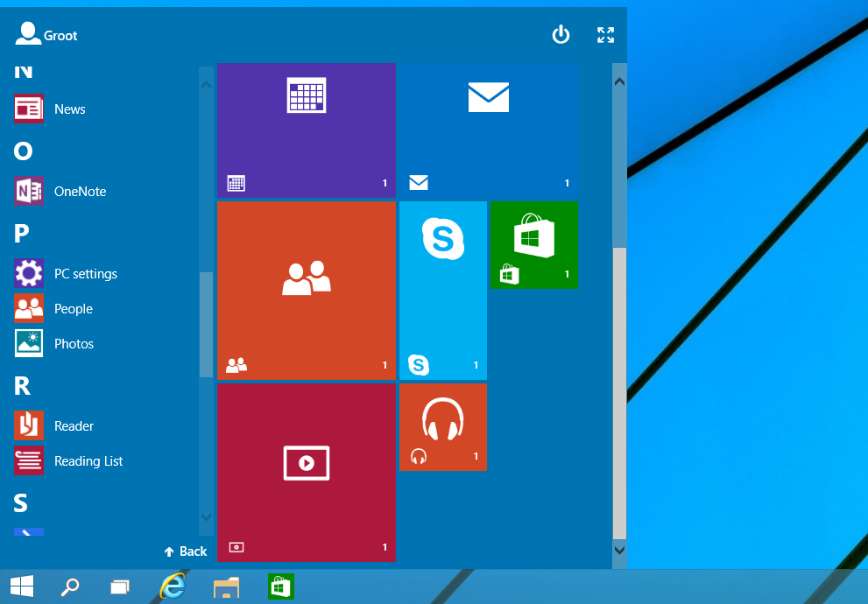Open the Store icon on the taskbar

pyautogui.click(x=280, y=586)
